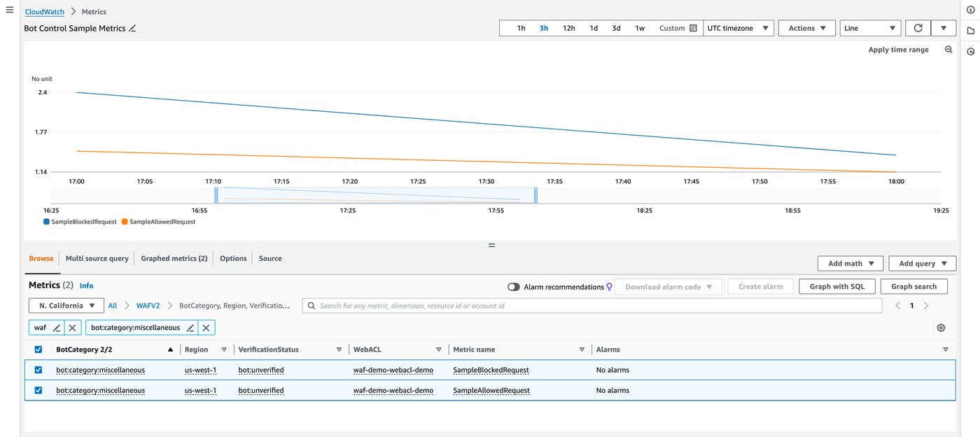Click the timeline range slider below the chart
The width and height of the screenshot is (980, 437).
pos(375,194)
